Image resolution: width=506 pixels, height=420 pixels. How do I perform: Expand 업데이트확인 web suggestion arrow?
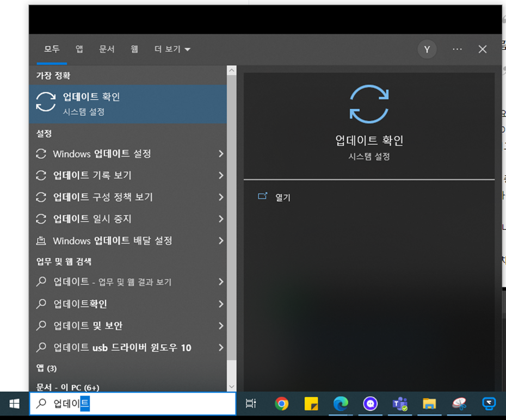click(221, 304)
